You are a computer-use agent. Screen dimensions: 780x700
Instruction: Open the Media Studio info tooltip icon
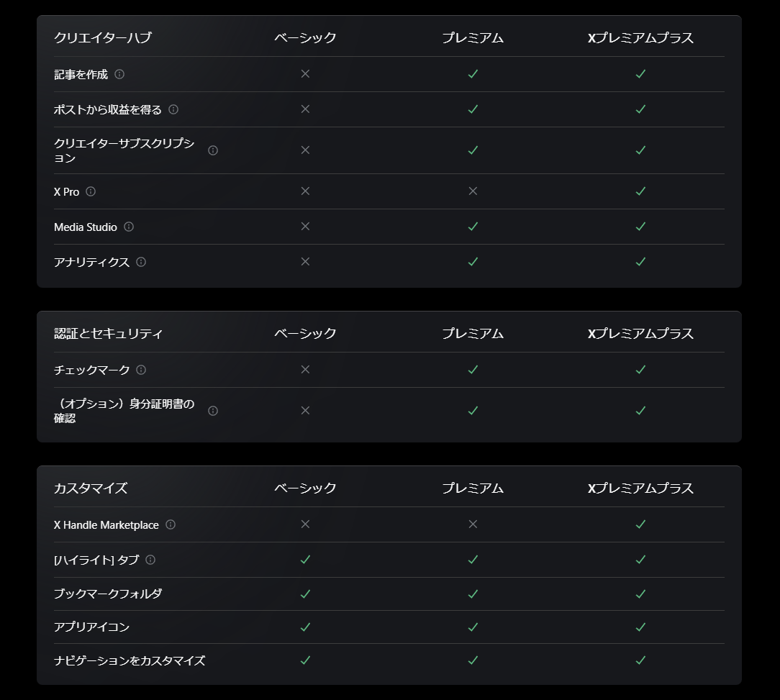128,227
